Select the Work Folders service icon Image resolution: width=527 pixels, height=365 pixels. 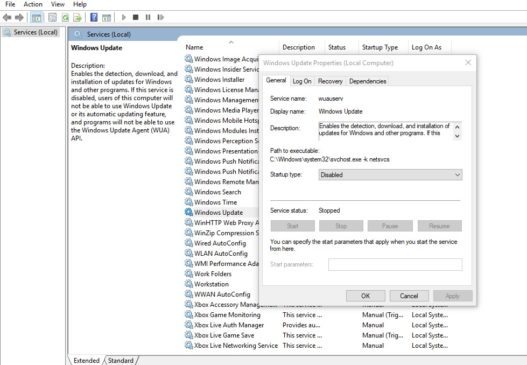189,274
